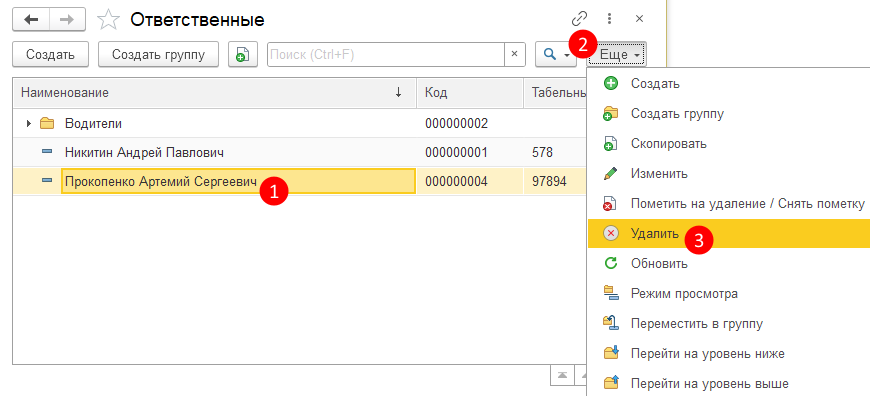Click folder-plus icon of Создать группу menu item

pos(610,114)
